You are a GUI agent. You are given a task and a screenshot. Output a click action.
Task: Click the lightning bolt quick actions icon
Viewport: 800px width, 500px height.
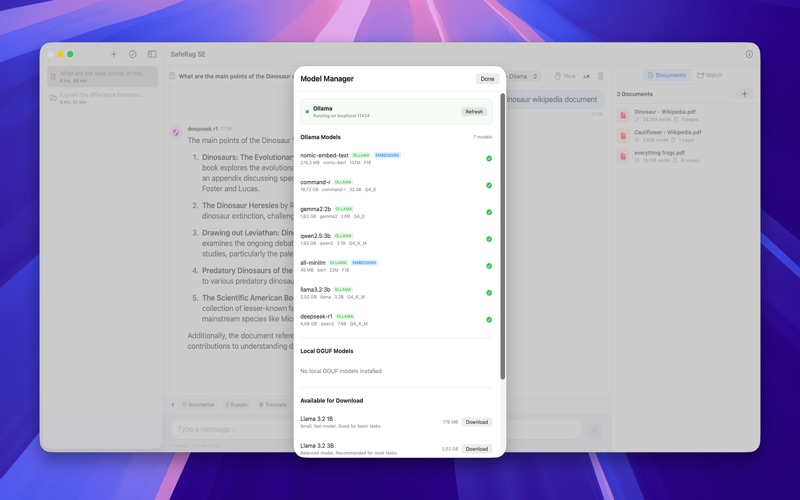point(173,405)
